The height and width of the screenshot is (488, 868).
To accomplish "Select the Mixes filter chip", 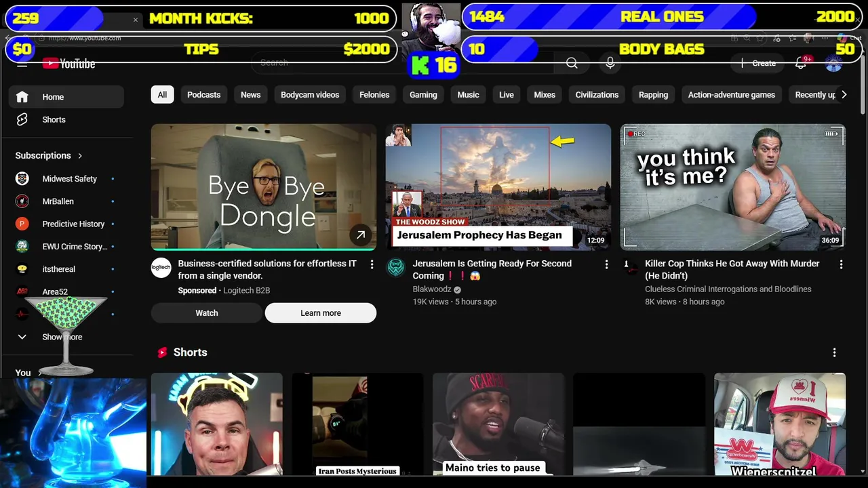I will pos(545,95).
